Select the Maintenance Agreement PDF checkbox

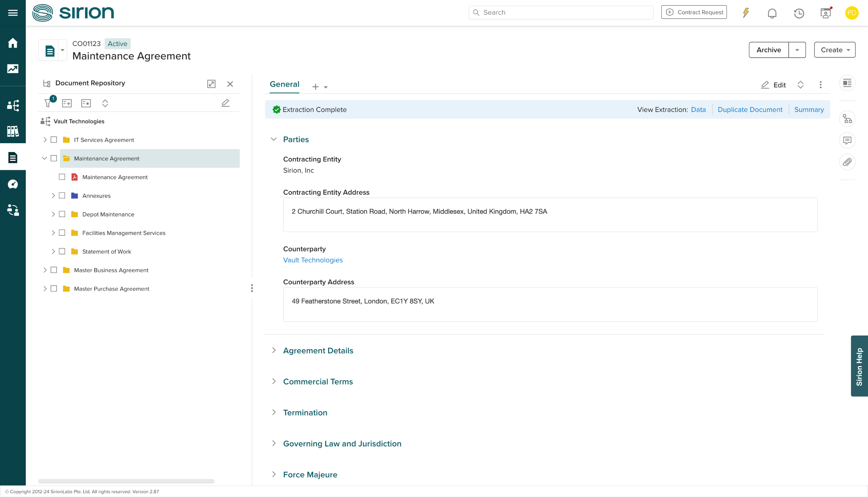tap(62, 177)
